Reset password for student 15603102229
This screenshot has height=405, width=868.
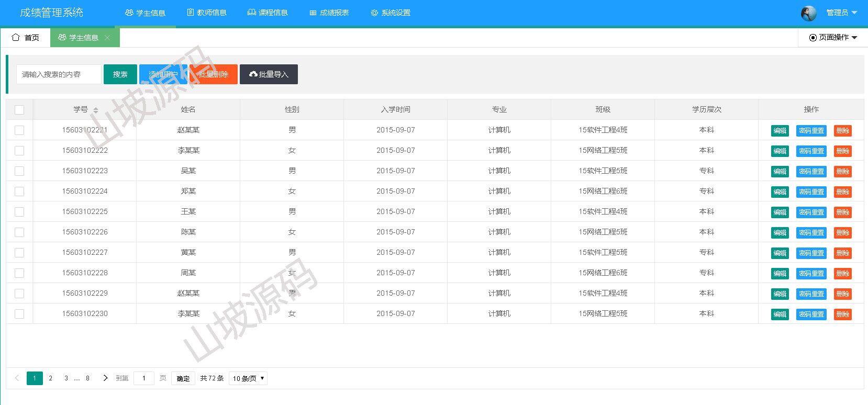click(811, 294)
